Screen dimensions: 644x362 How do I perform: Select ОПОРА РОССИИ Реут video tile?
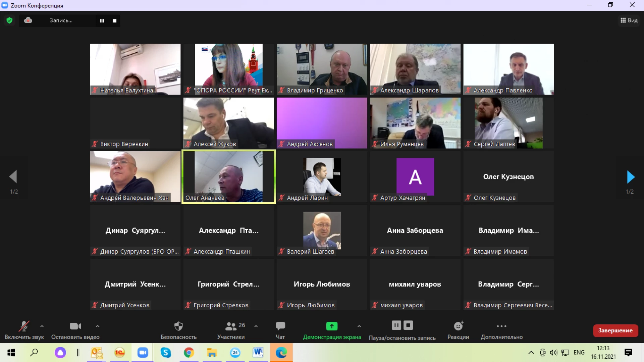228,69
